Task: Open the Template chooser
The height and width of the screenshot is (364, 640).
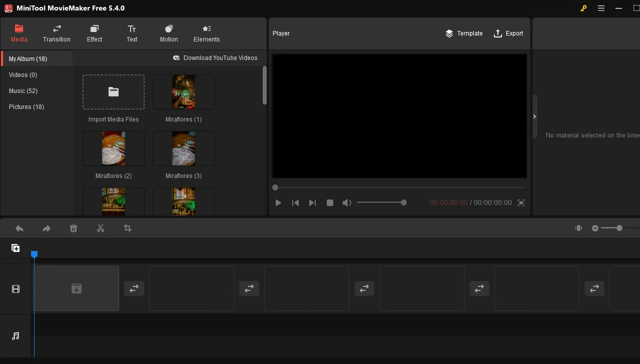Action: pos(464,33)
